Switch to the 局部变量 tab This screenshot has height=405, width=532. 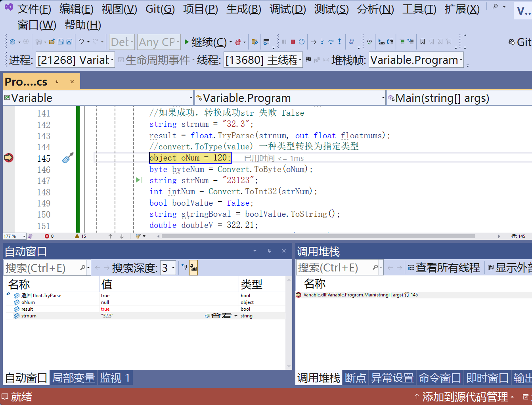[74, 378]
